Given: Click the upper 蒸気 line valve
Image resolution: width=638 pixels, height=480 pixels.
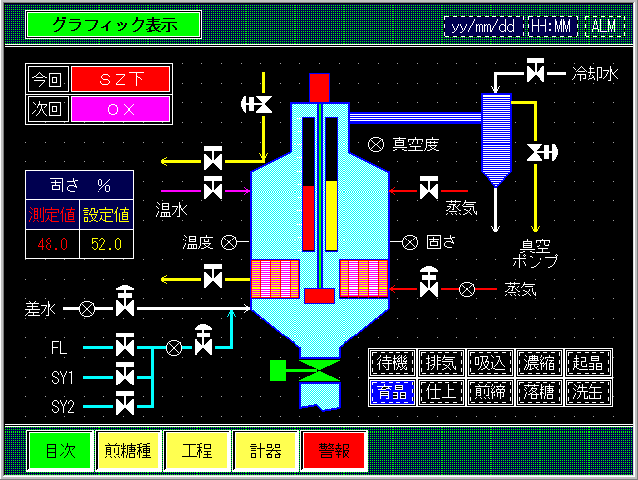Looking at the screenshot, I should [x=429, y=187].
